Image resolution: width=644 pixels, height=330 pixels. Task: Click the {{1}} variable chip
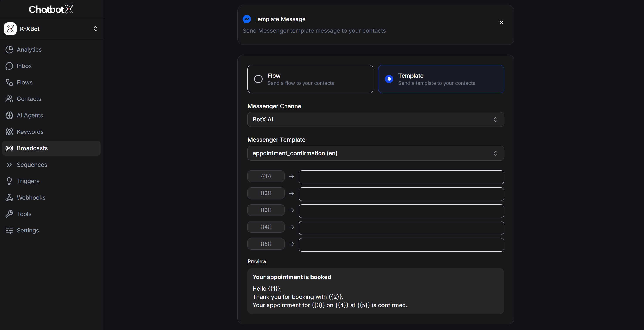[x=266, y=176]
